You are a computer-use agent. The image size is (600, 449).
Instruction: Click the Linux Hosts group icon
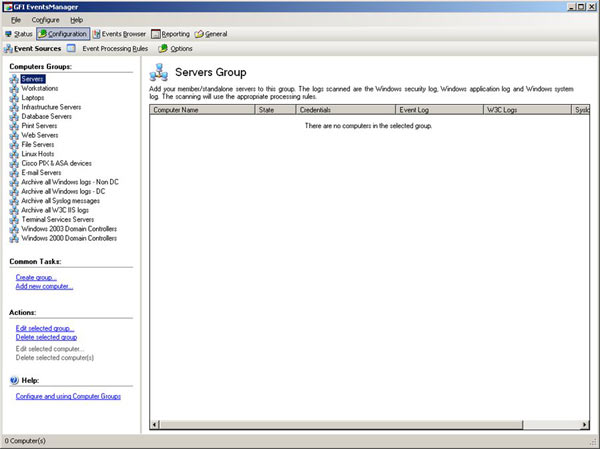click(14, 154)
